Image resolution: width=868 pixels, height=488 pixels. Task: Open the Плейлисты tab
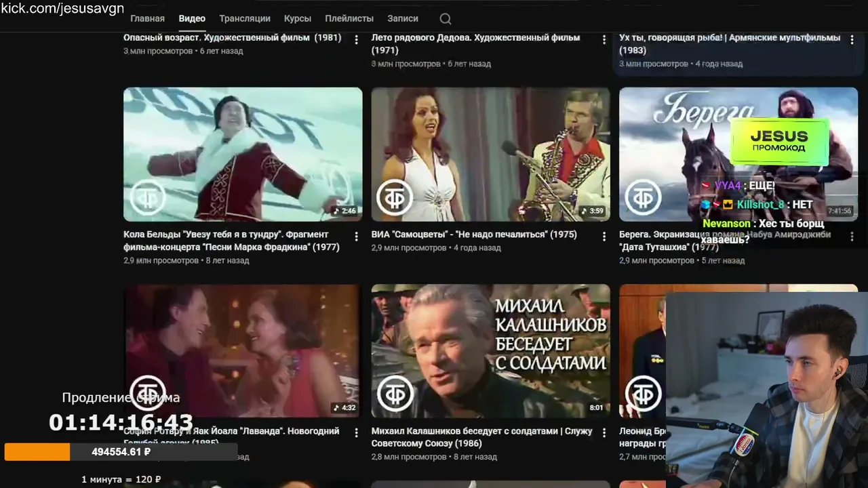pyautogui.click(x=349, y=18)
